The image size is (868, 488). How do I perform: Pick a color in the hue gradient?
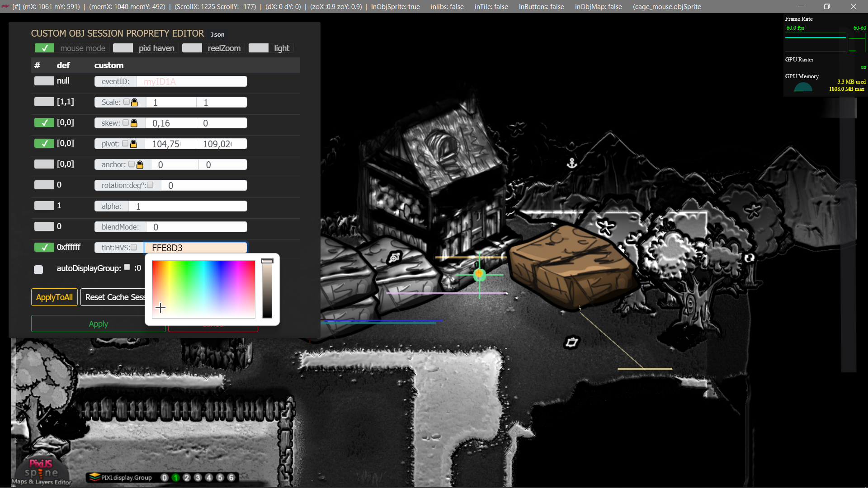(203, 289)
